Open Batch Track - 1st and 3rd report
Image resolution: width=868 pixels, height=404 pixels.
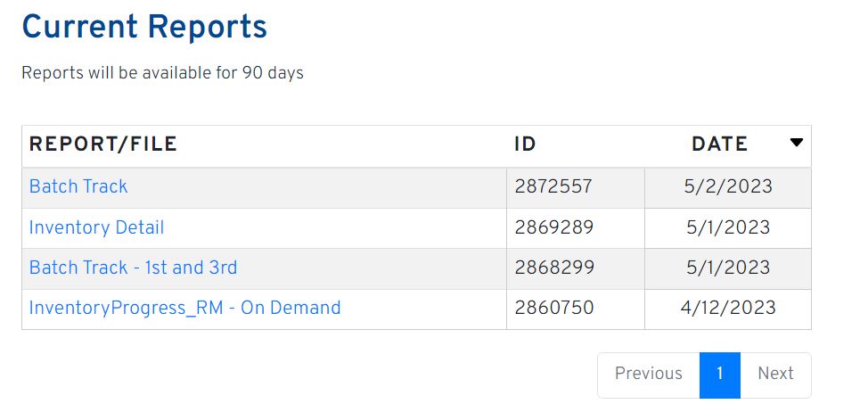point(133,268)
